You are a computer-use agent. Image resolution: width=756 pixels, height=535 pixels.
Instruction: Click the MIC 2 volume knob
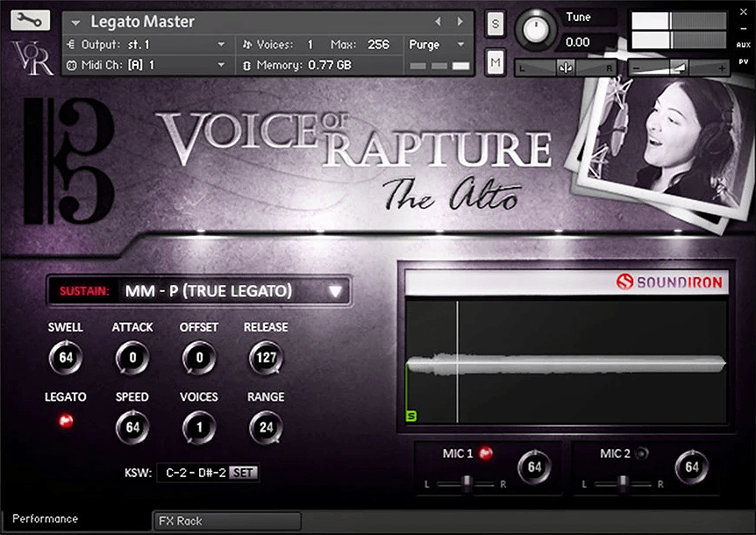point(691,467)
